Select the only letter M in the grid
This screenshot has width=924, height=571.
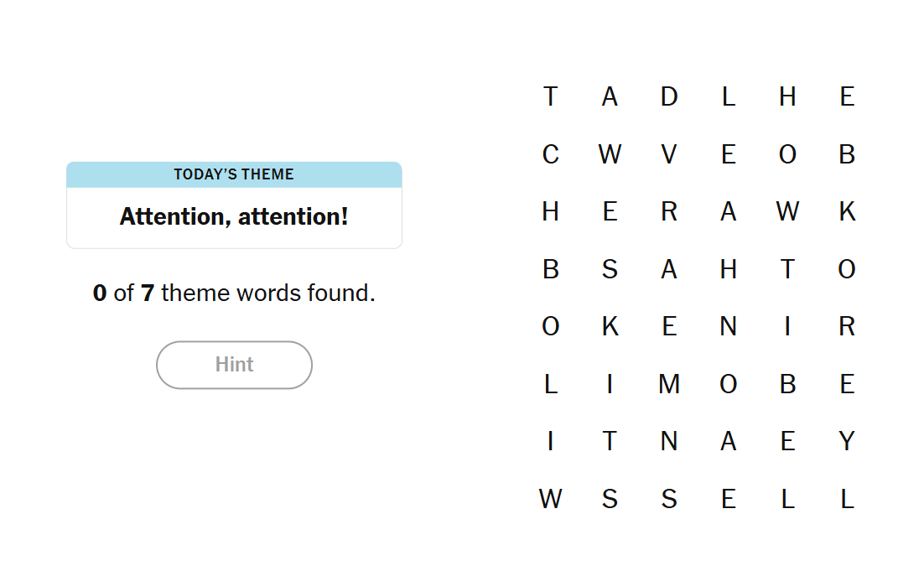pyautogui.click(x=668, y=383)
